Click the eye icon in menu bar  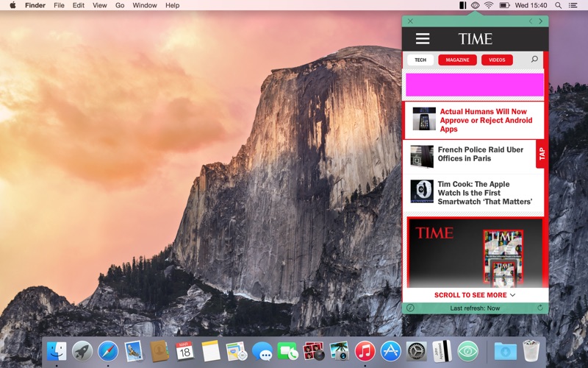coord(475,5)
